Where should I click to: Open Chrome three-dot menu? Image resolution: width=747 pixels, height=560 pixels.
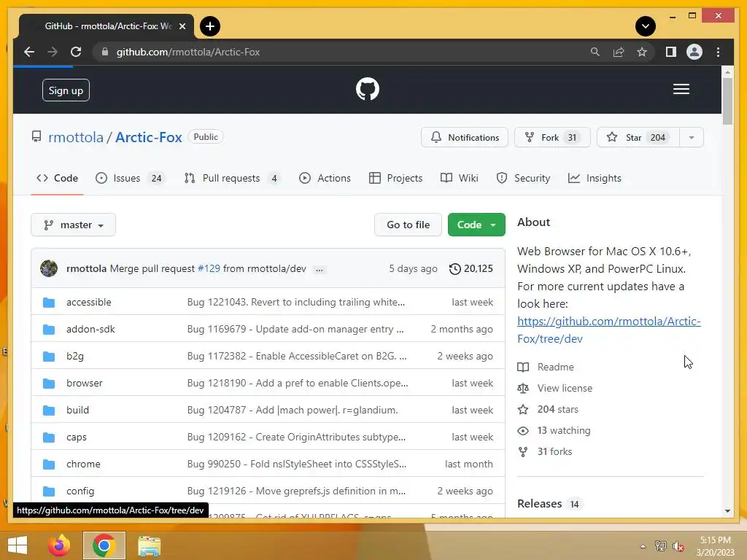point(718,52)
